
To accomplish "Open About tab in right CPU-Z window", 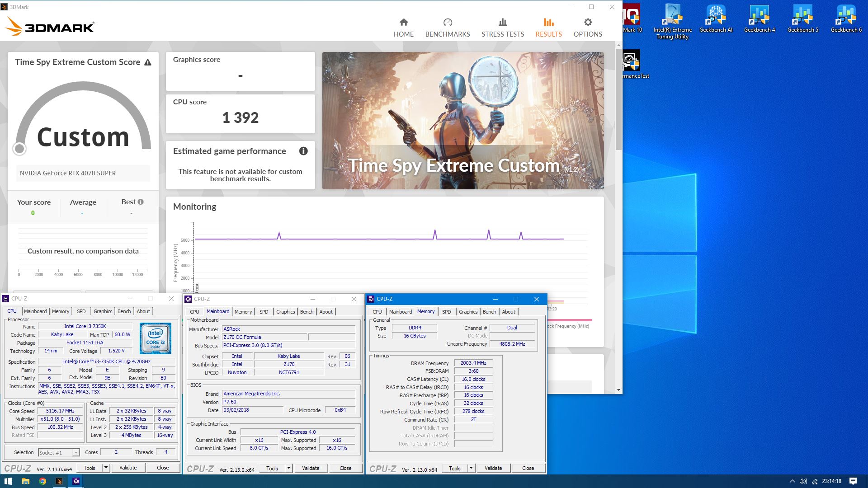I will pos(509,312).
